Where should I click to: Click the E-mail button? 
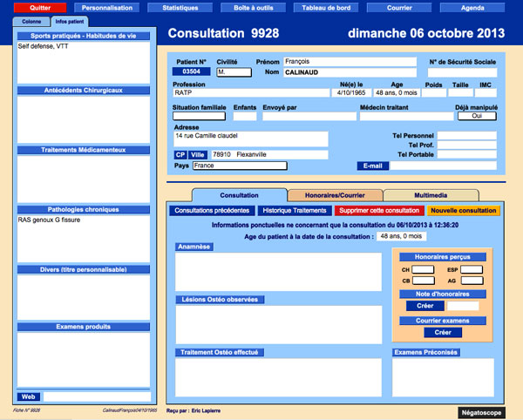pyautogui.click(x=372, y=166)
